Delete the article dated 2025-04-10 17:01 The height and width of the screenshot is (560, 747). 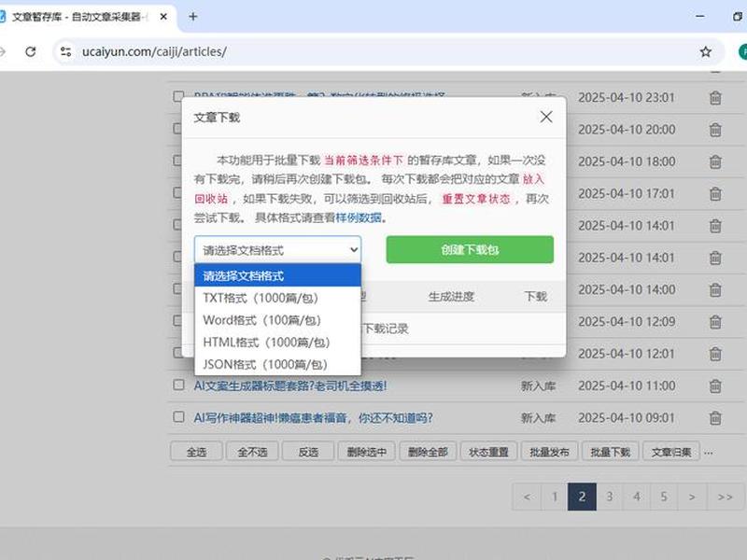click(x=715, y=194)
